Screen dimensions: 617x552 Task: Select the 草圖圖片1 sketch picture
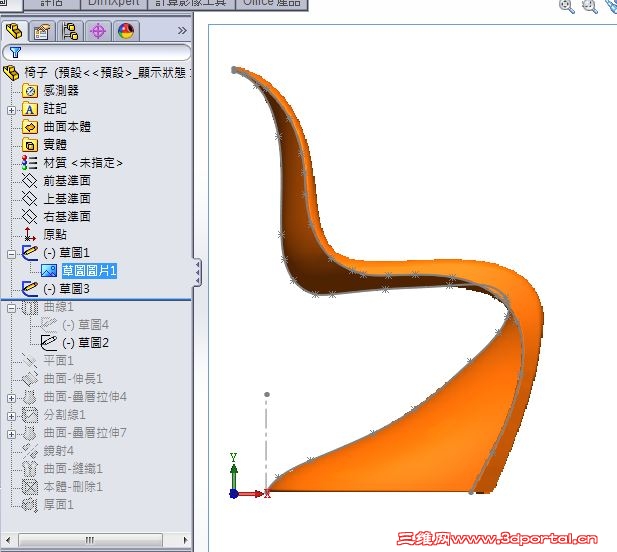[x=89, y=271]
